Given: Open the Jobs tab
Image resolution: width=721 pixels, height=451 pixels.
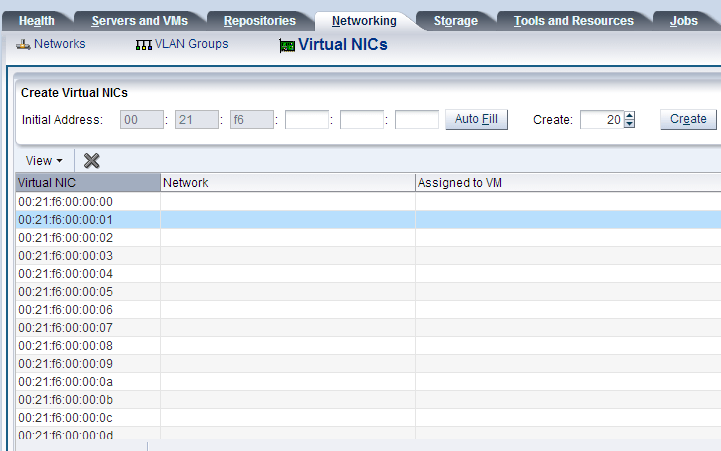Looking at the screenshot, I should (684, 21).
